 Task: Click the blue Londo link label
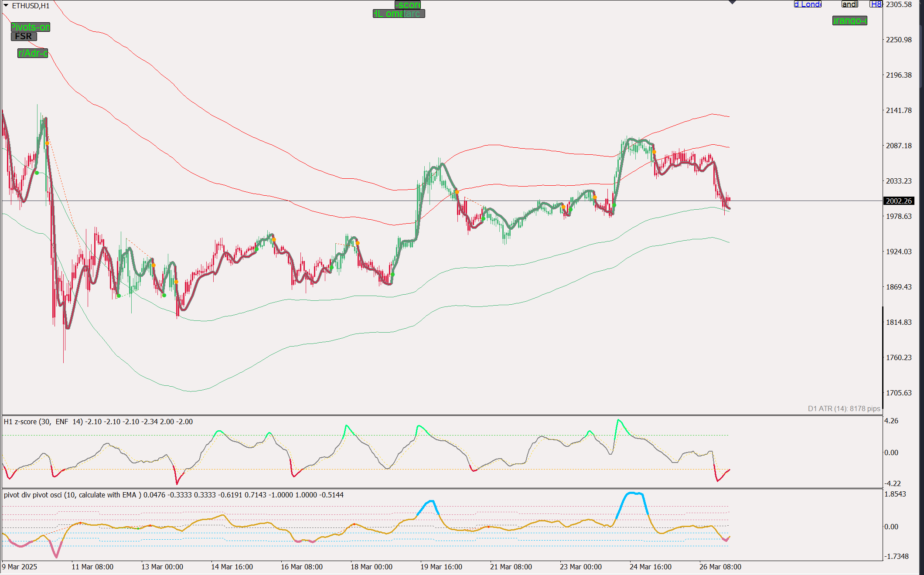pos(808,4)
